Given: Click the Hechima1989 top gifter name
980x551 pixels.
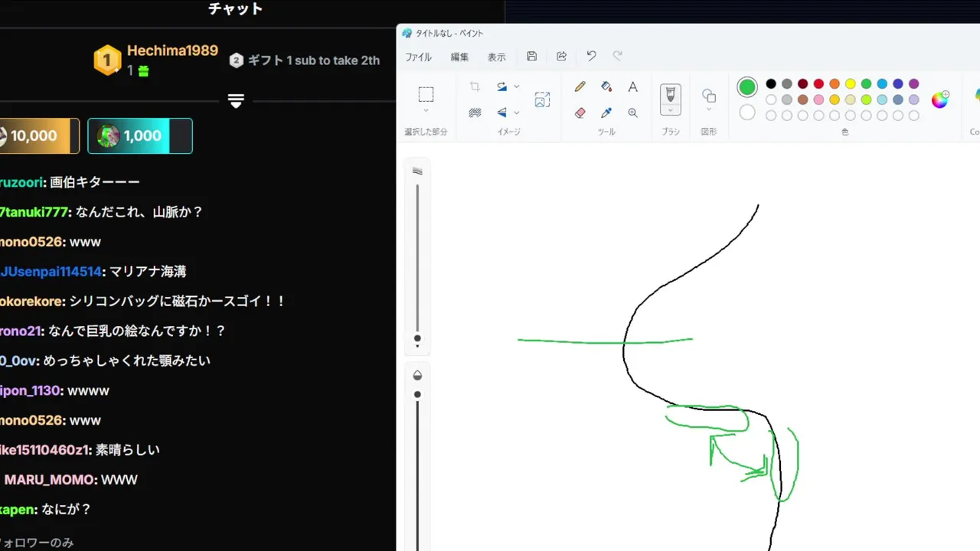Looking at the screenshot, I should coord(172,51).
